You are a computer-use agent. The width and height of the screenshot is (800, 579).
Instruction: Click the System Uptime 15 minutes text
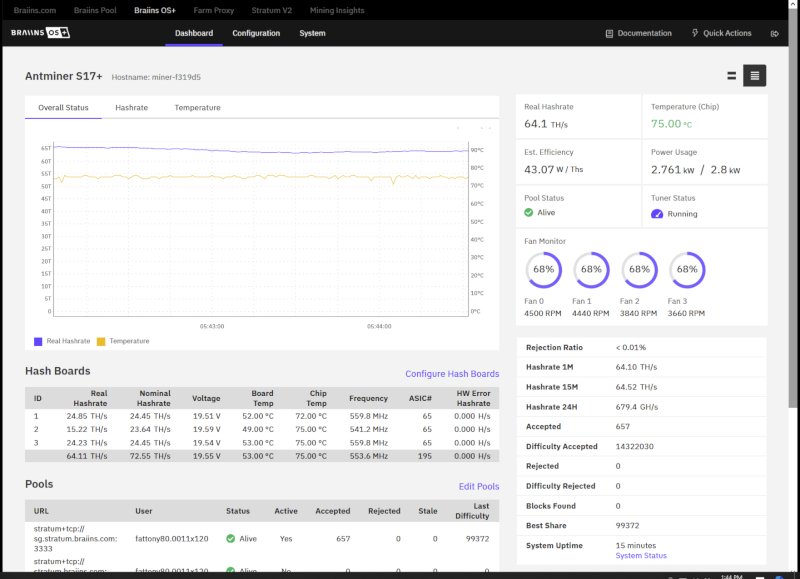[636, 545]
